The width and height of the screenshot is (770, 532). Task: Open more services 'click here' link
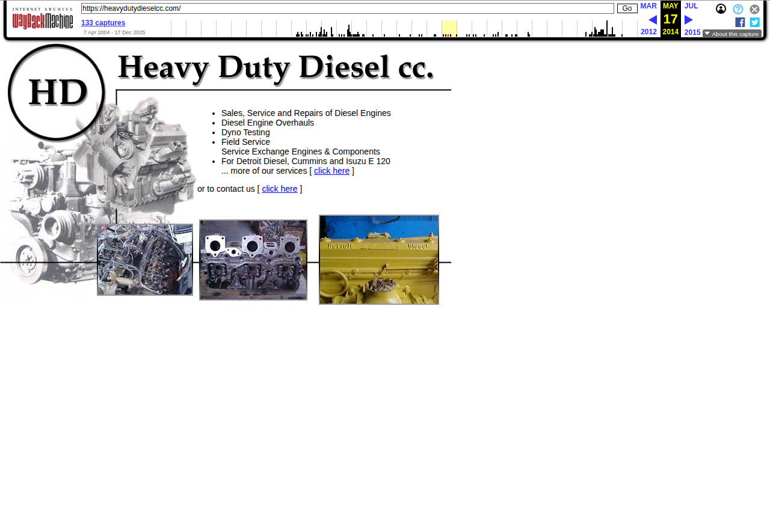click(x=331, y=171)
